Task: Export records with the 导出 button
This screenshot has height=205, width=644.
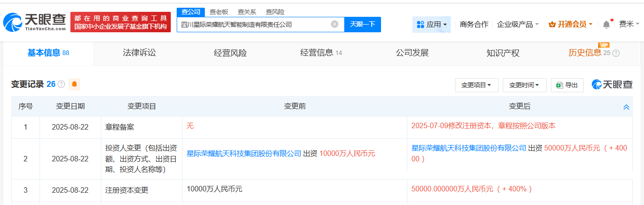Action: 567,85
